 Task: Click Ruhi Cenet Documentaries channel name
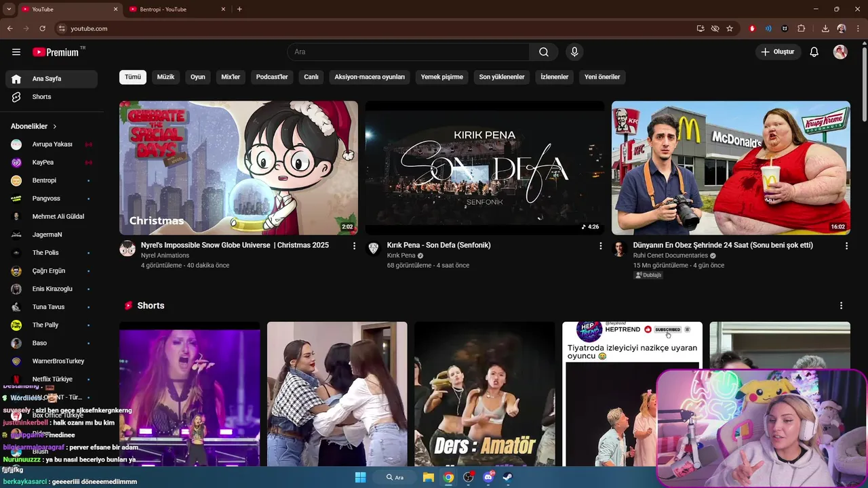670,256
